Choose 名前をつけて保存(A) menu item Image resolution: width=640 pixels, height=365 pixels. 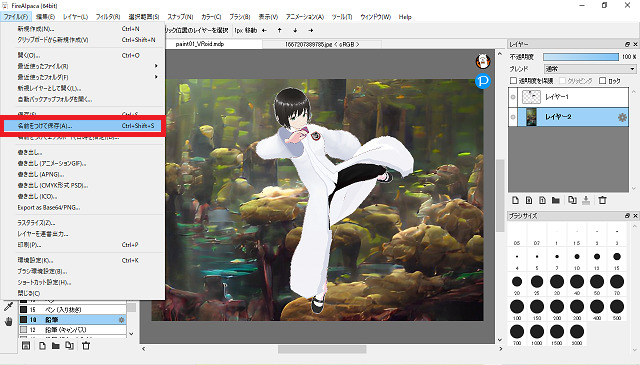82,126
